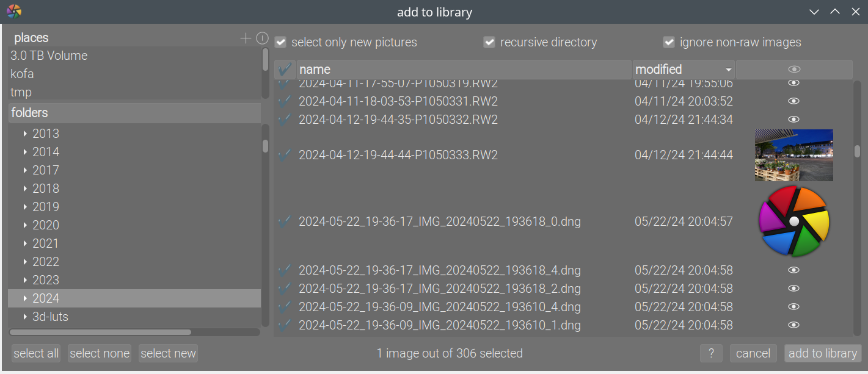Click the darktable logo thumbnail of 193618_0.dng
The width and height of the screenshot is (868, 374).
point(793,221)
